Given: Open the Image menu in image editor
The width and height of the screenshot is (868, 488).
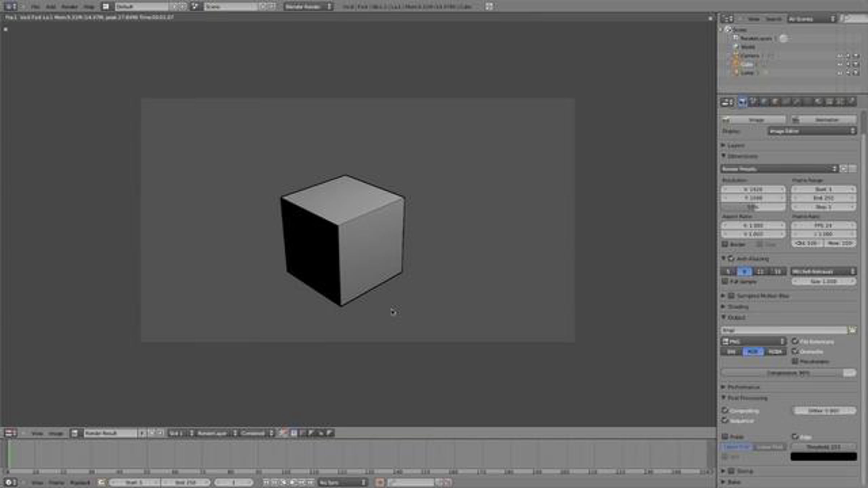Looking at the screenshot, I should [x=56, y=433].
